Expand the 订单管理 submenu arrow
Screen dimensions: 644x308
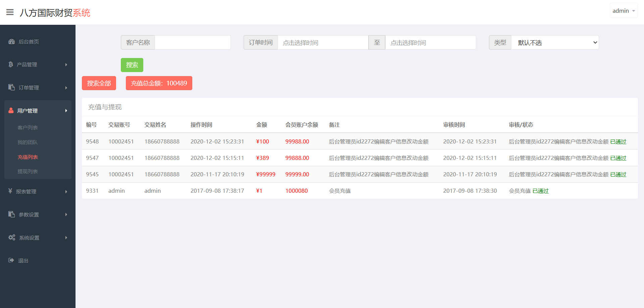66,88
